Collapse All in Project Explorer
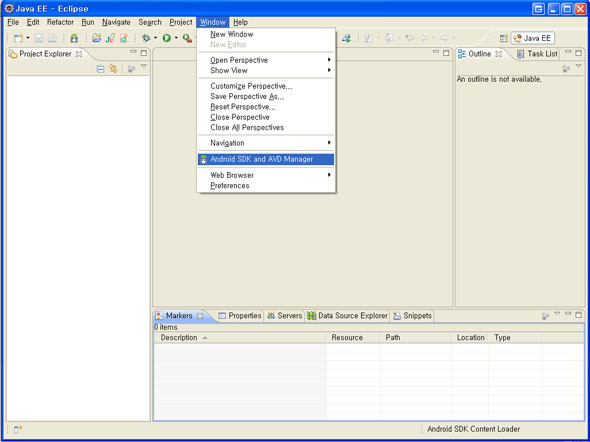590x442 pixels. click(100, 69)
